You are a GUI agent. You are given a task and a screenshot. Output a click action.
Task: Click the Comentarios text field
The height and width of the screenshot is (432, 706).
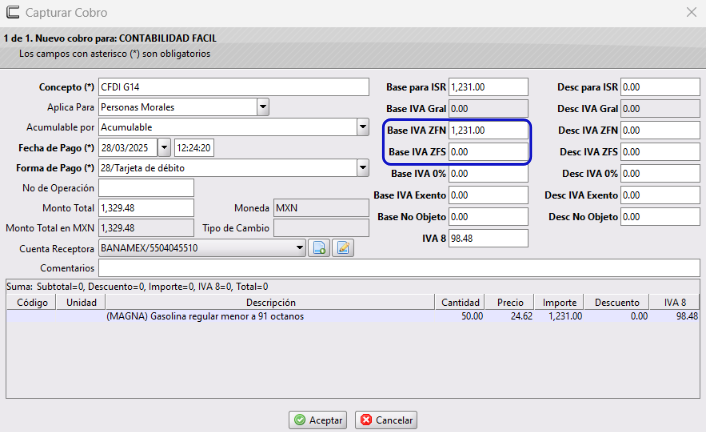coord(399,268)
